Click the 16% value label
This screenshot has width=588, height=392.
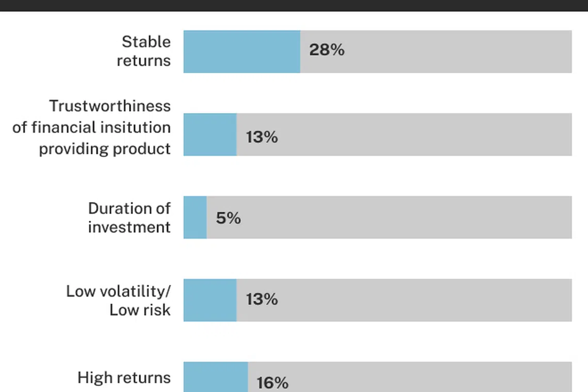coord(272,383)
